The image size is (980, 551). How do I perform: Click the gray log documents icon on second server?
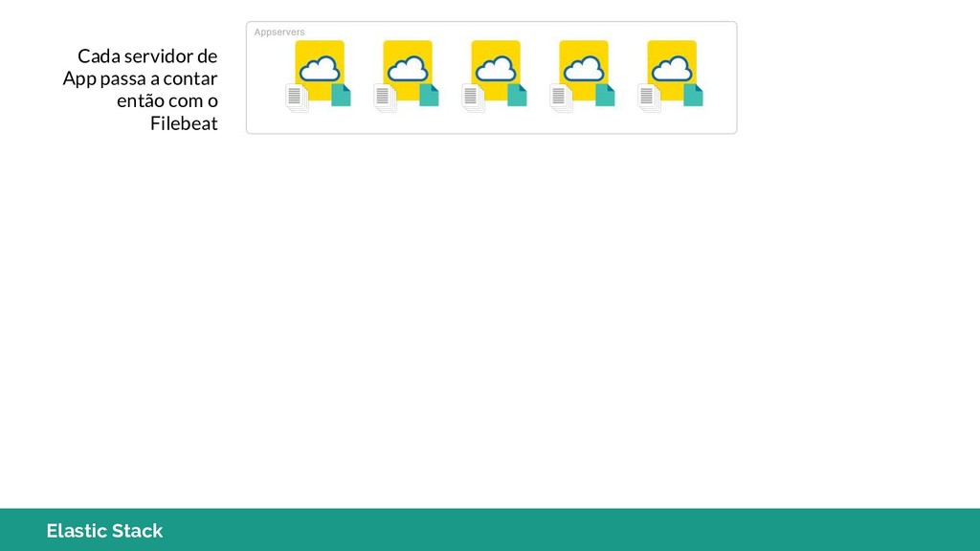(x=385, y=99)
